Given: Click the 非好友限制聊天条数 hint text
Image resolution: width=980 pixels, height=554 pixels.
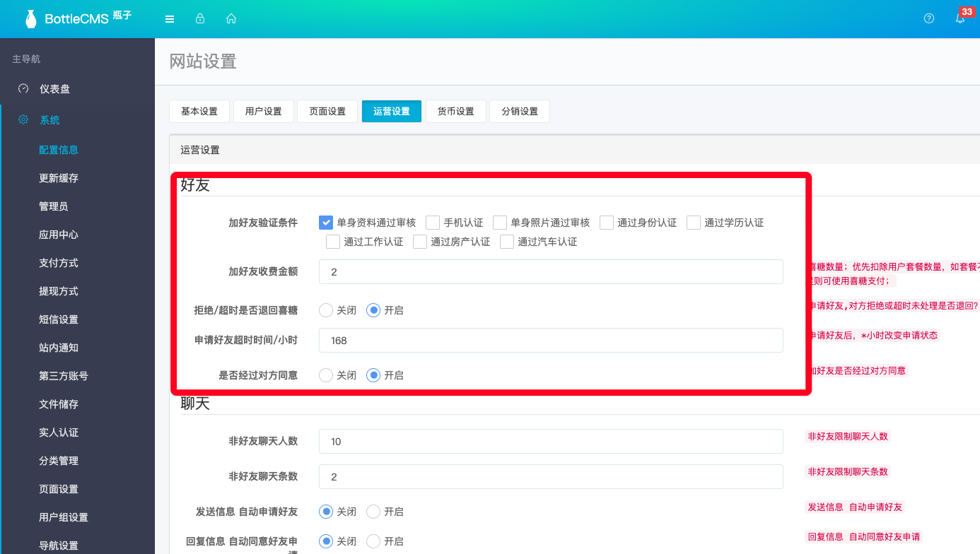Looking at the screenshot, I should [847, 471].
